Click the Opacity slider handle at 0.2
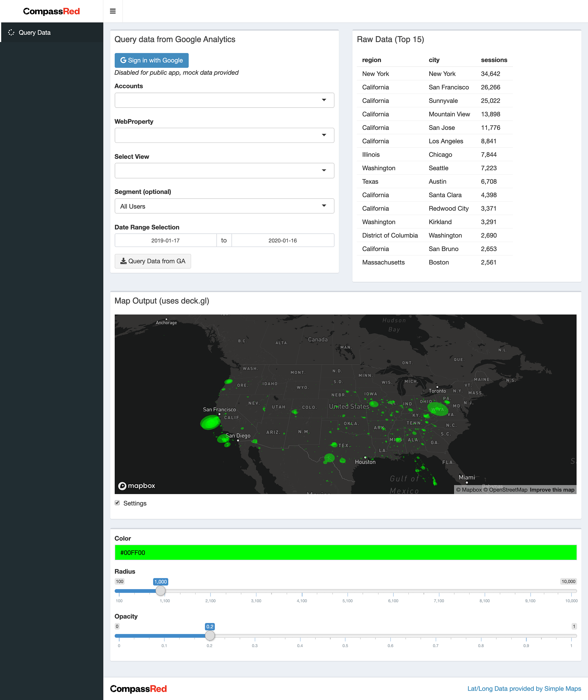Viewport: 588px width, 700px height. (x=210, y=636)
